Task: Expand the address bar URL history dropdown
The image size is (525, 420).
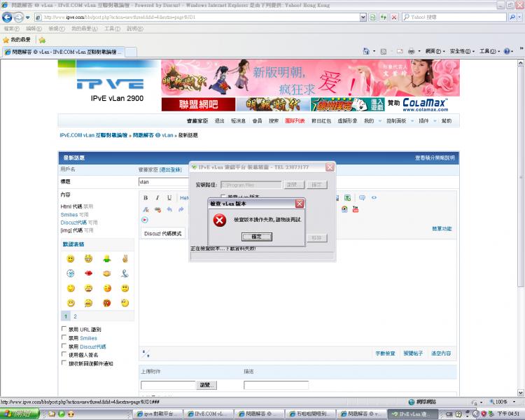Action: (363, 17)
